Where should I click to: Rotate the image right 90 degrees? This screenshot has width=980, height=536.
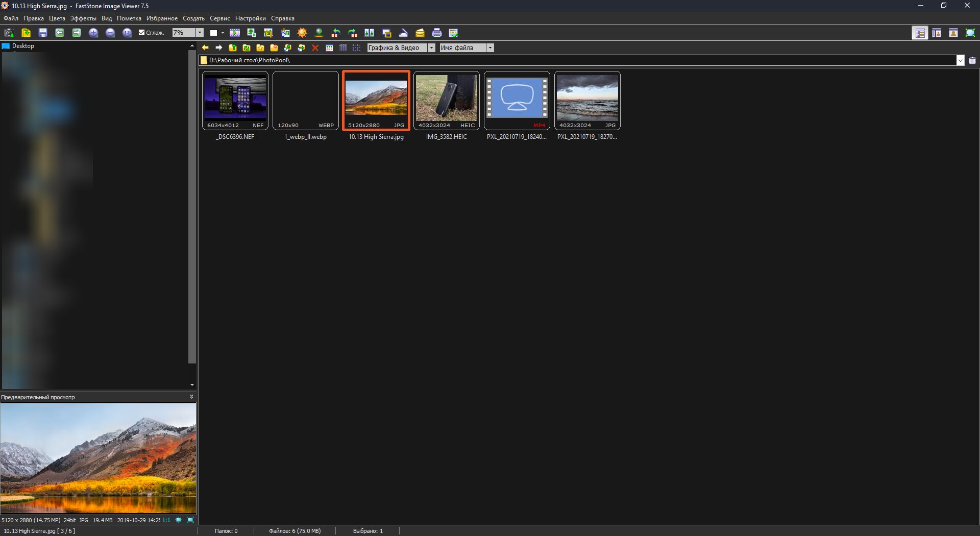[x=353, y=33]
